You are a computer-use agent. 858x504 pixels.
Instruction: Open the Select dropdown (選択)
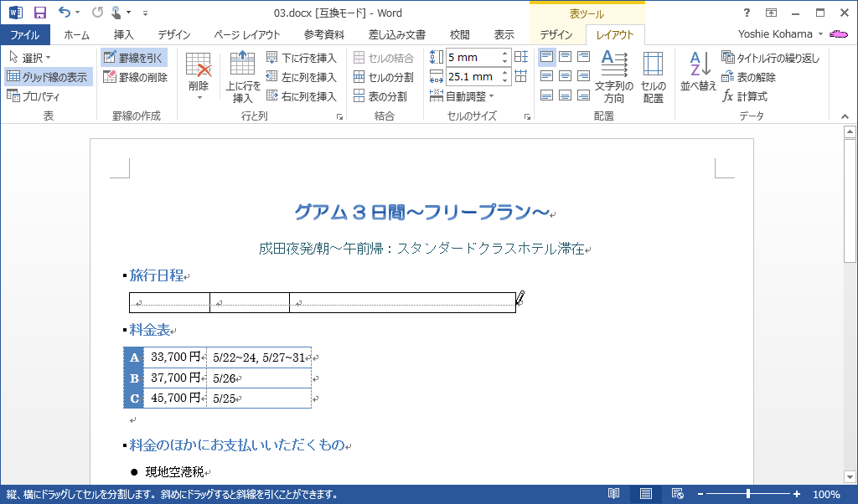pos(29,58)
